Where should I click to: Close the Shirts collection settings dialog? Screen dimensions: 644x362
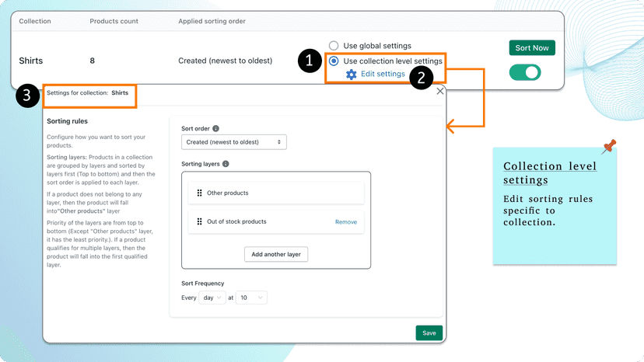click(440, 91)
